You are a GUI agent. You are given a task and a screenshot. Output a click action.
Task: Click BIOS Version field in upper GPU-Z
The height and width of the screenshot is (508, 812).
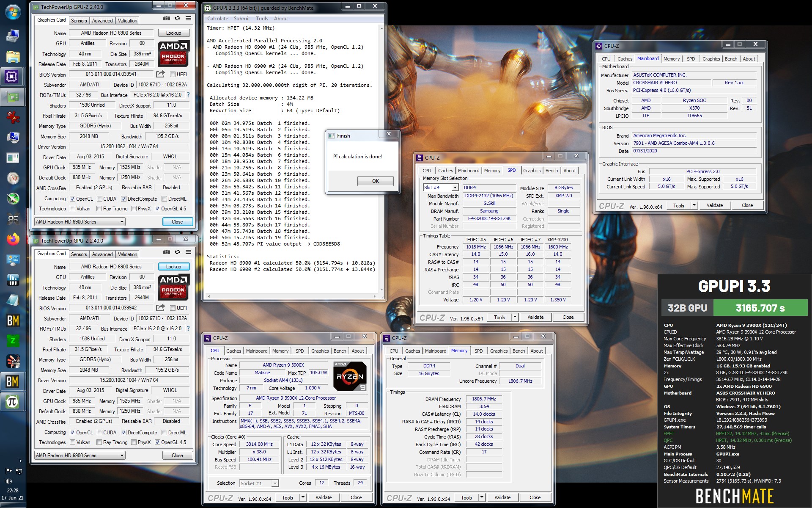coord(111,75)
